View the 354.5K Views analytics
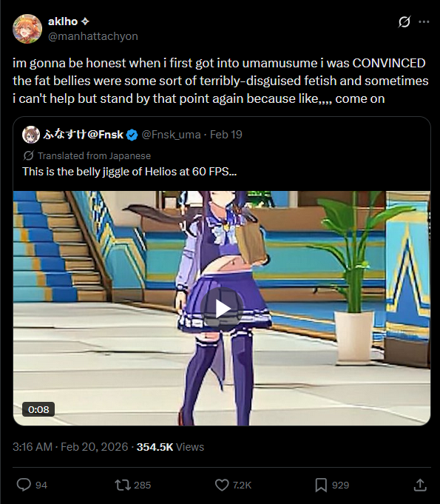 (x=170, y=447)
